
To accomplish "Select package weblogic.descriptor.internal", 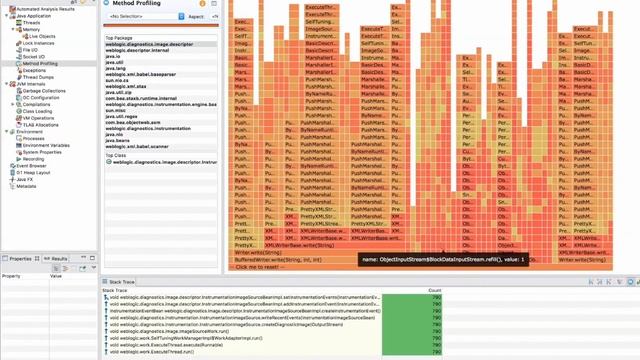I will 161,50.
